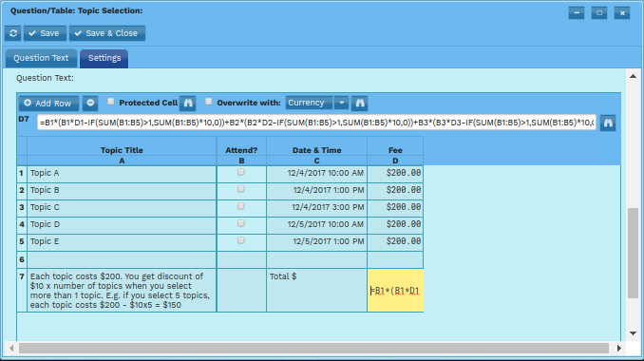The width and height of the screenshot is (644, 361).
Task: Click the Fee column header
Action: (x=395, y=150)
